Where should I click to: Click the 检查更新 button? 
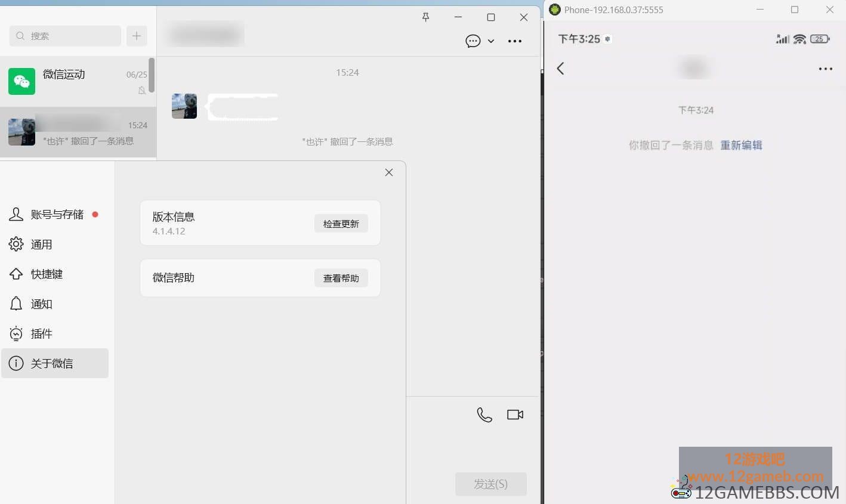tap(341, 224)
